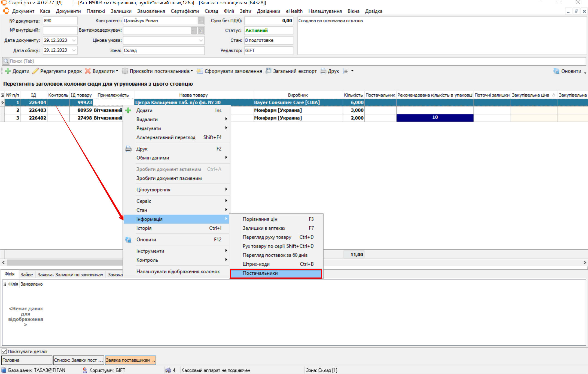The width and height of the screenshot is (588, 374).
Task: Open the Залишки menu in menu bar
Action: click(121, 11)
